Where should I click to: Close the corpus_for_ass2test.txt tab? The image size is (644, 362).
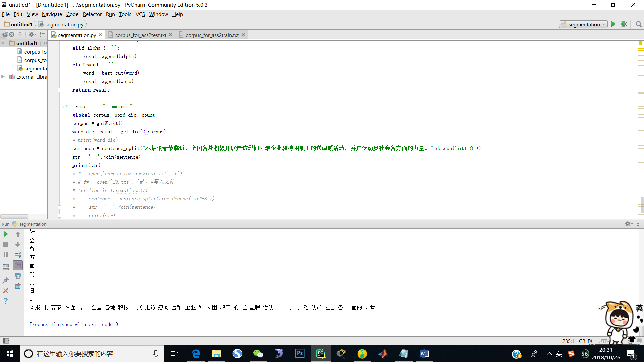(x=170, y=35)
